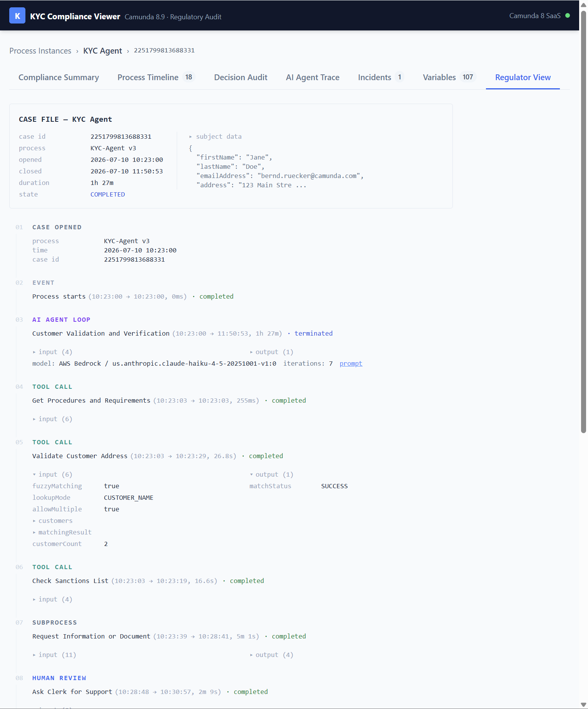Expand input (4) of Check Sanctions List
This screenshot has height=709, width=588.
coord(52,599)
